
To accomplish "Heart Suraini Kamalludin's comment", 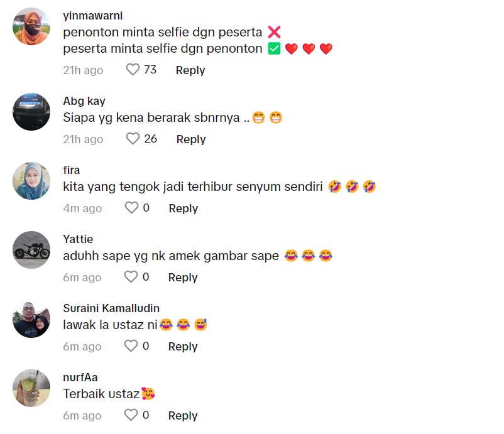I will (x=131, y=346).
